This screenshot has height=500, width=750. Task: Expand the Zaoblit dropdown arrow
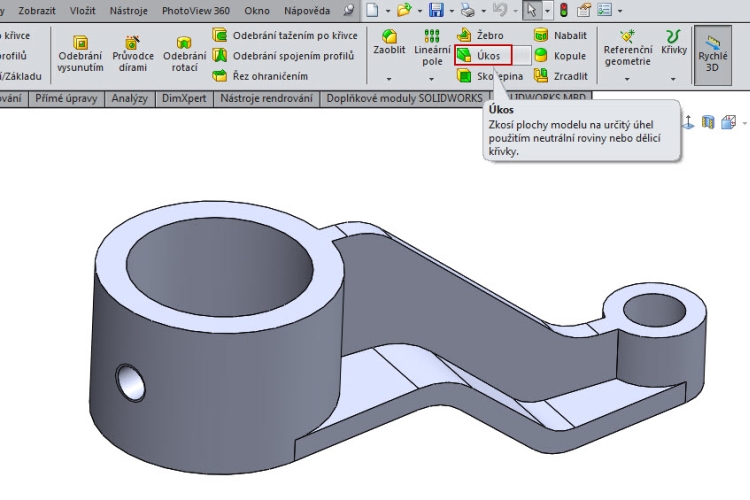point(389,78)
